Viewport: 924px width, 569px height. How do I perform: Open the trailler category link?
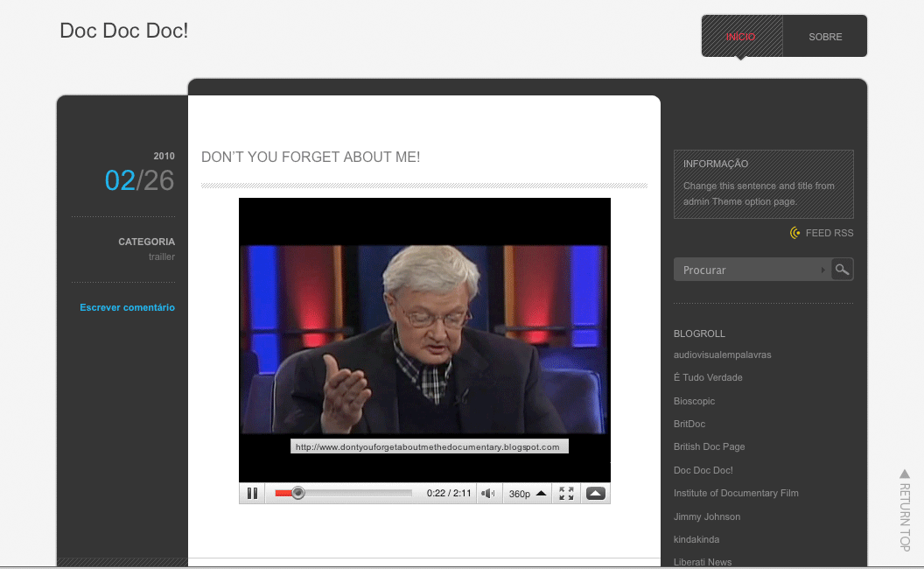tap(162, 257)
